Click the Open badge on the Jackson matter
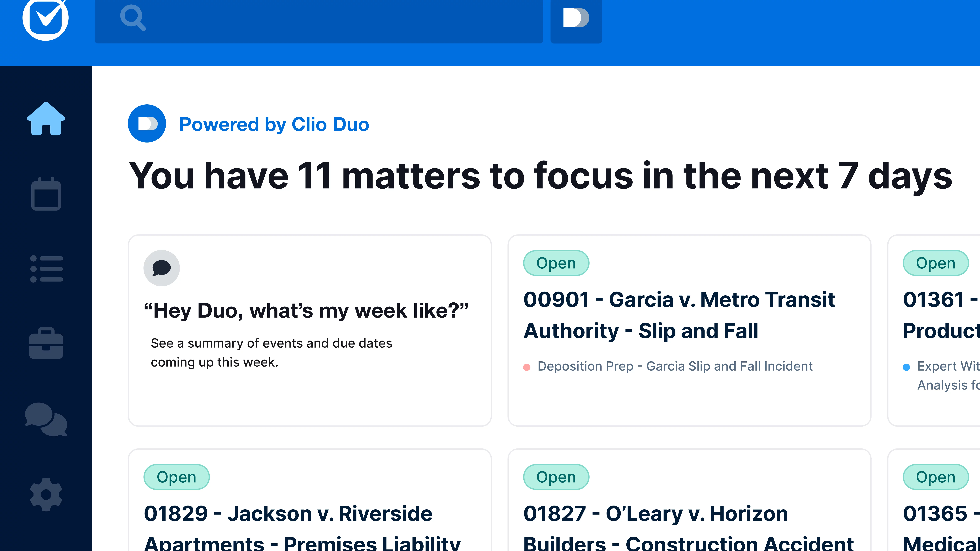 (177, 477)
